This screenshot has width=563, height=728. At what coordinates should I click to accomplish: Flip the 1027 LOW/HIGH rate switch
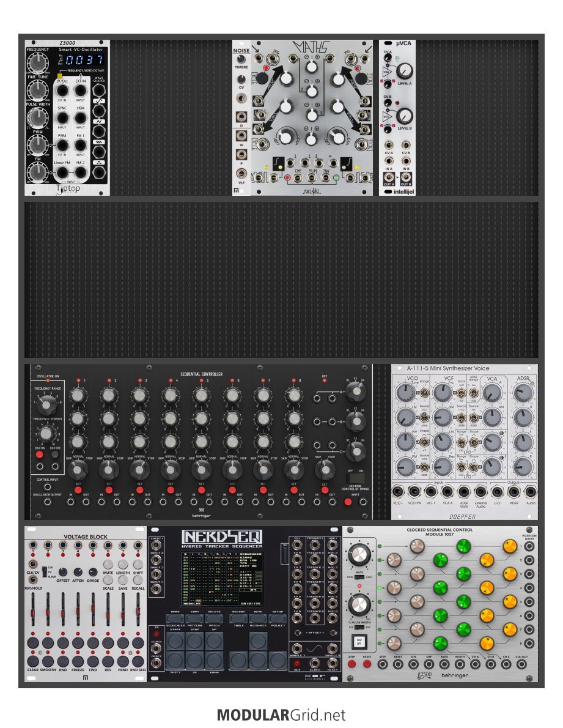coord(359,577)
